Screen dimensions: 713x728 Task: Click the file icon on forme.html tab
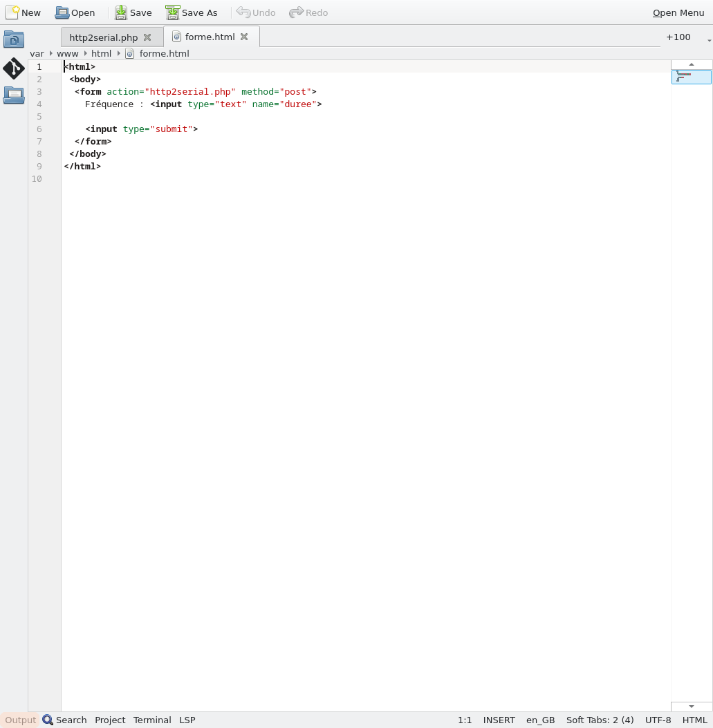click(x=176, y=37)
